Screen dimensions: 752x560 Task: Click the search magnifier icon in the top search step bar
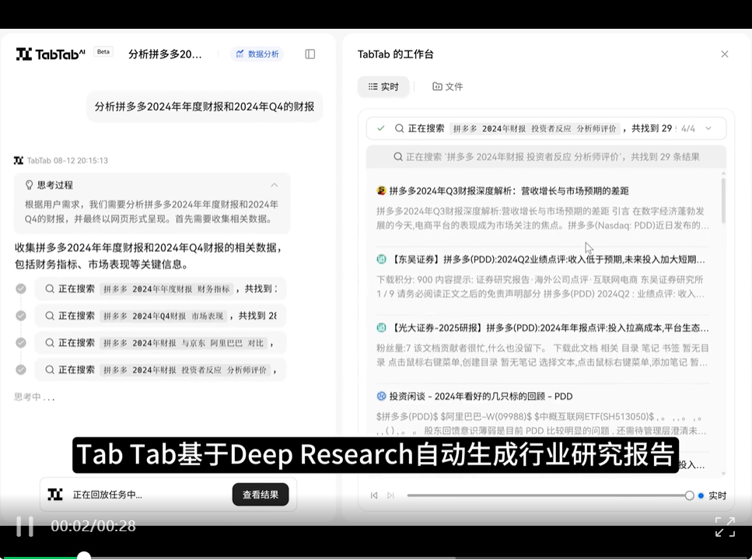[399, 128]
